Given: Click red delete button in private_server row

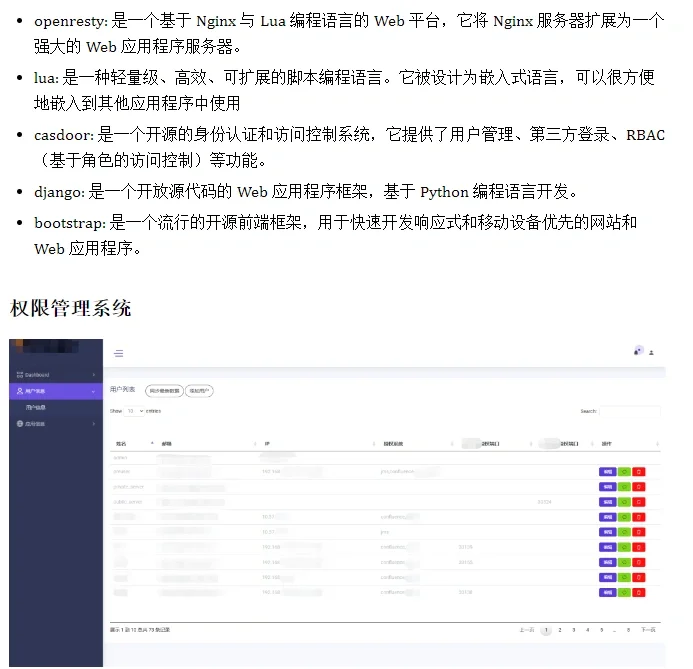Looking at the screenshot, I should (x=639, y=487).
